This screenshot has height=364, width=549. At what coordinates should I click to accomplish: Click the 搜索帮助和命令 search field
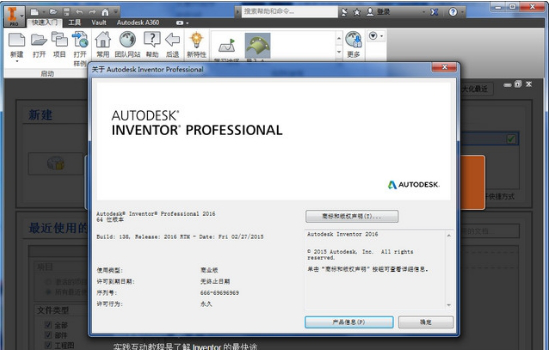[x=290, y=12]
